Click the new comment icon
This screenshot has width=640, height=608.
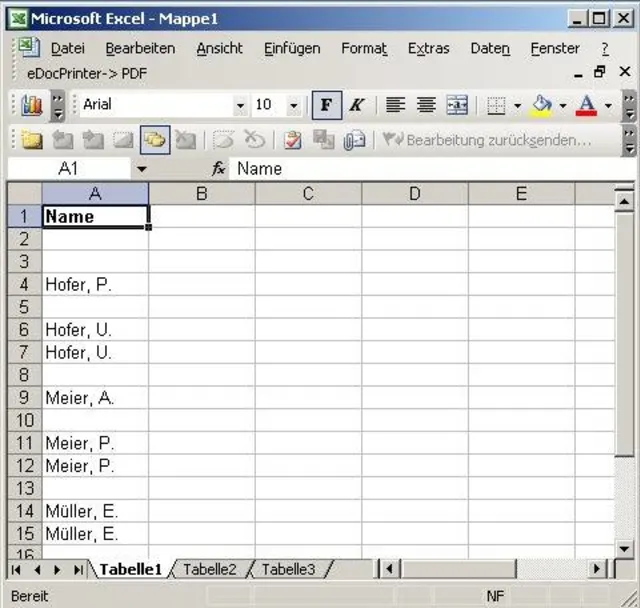pos(32,140)
